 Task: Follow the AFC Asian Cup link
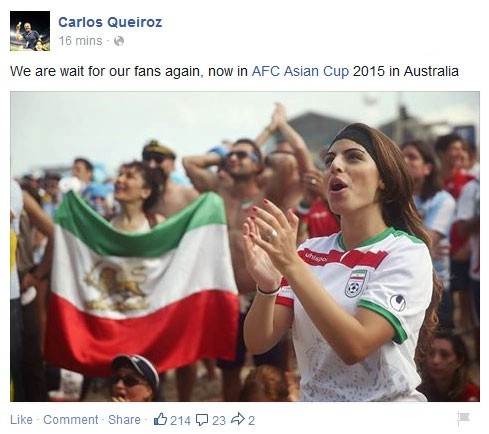(x=300, y=71)
